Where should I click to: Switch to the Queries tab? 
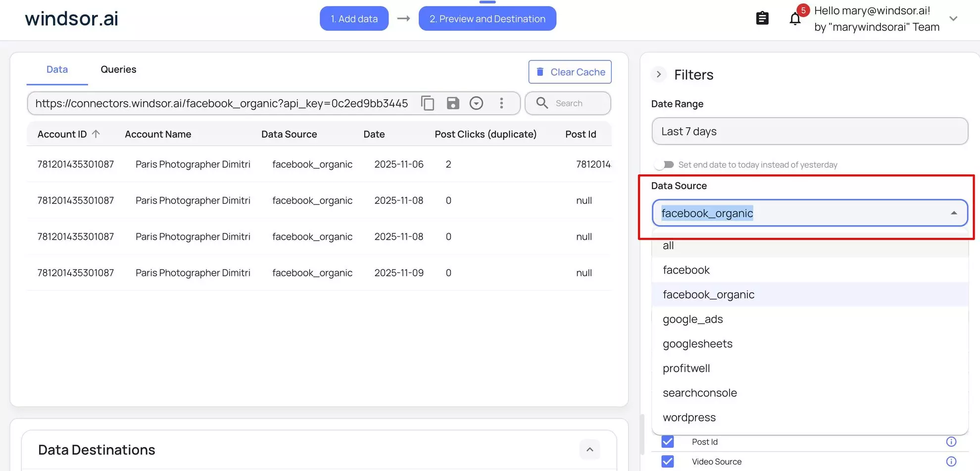(118, 69)
